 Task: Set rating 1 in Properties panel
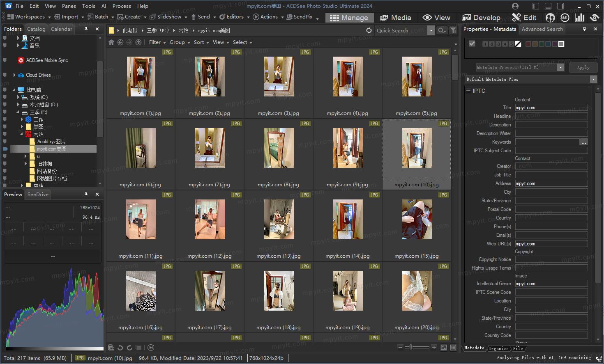(485, 44)
